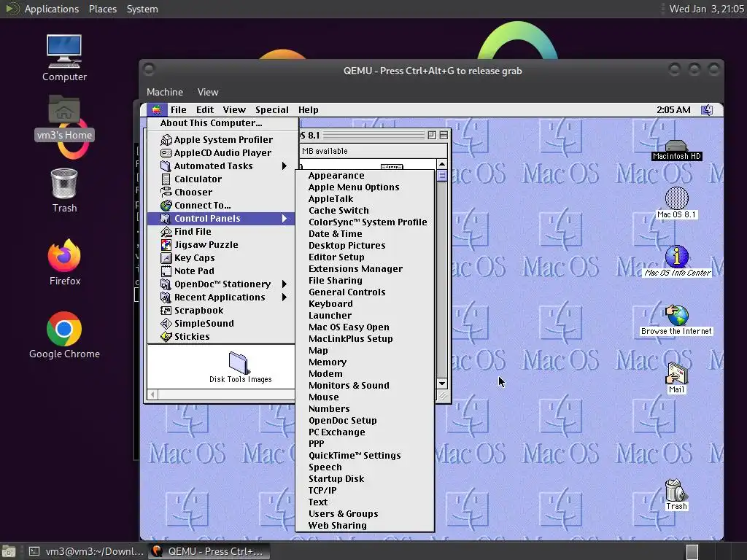Open Memory control panel
Image resolution: width=747 pixels, height=560 pixels.
(x=365, y=362)
